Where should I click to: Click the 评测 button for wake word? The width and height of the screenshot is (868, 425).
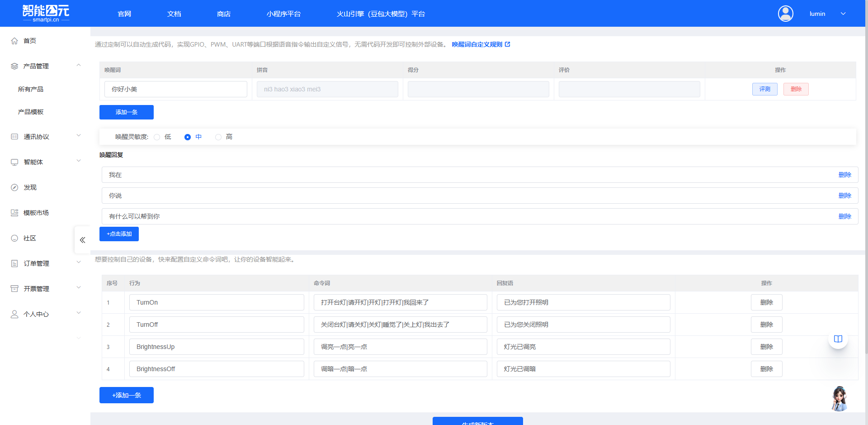pyautogui.click(x=764, y=89)
